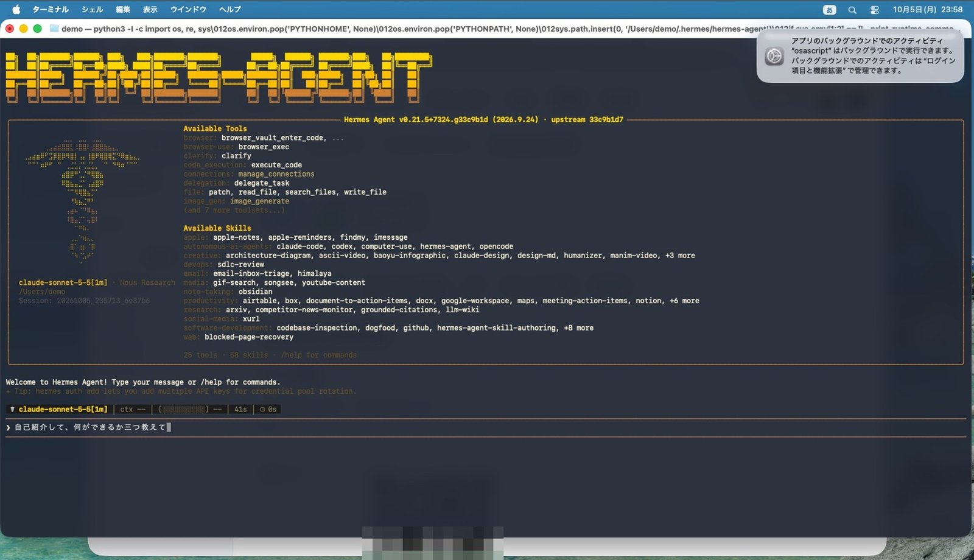Screen dimensions: 974x560
Task: Click the 41s timer in status bar
Action: click(x=240, y=409)
